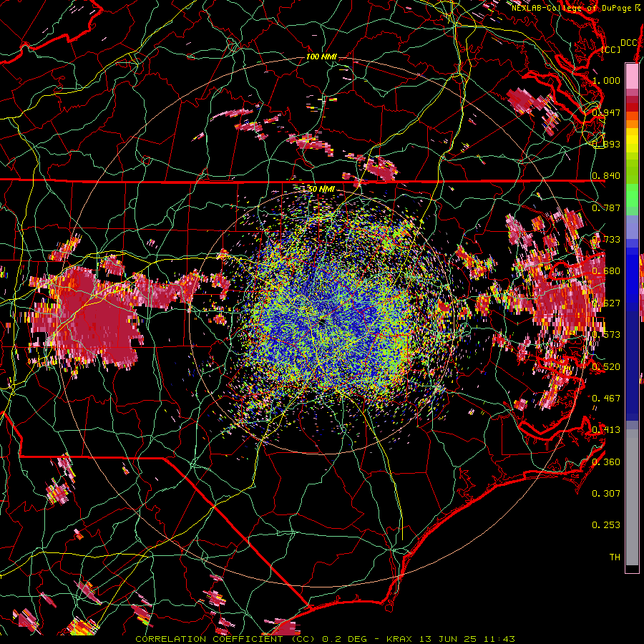Pick the light pink top color bar segment
Image resolution: width=644 pixels, height=644 pixels.
click(632, 77)
